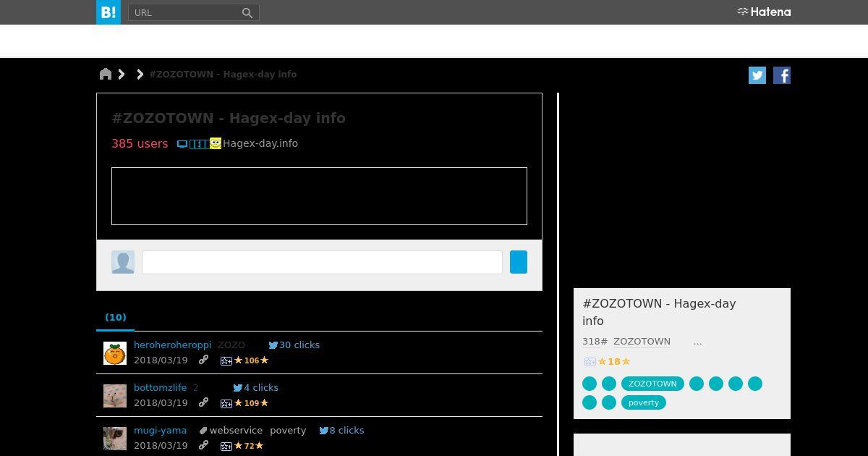Open bottomzlife's avatar image
This screenshot has height=456, width=868.
coord(115,396)
